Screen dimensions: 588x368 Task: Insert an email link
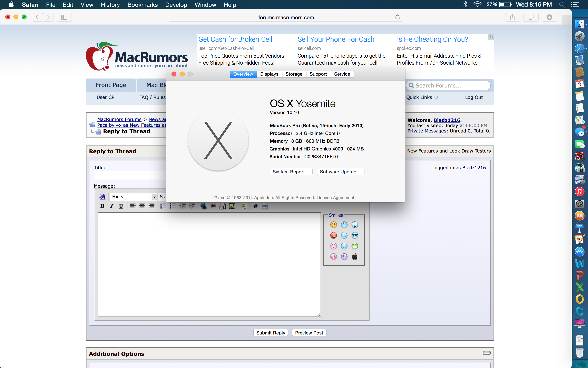[x=223, y=206]
